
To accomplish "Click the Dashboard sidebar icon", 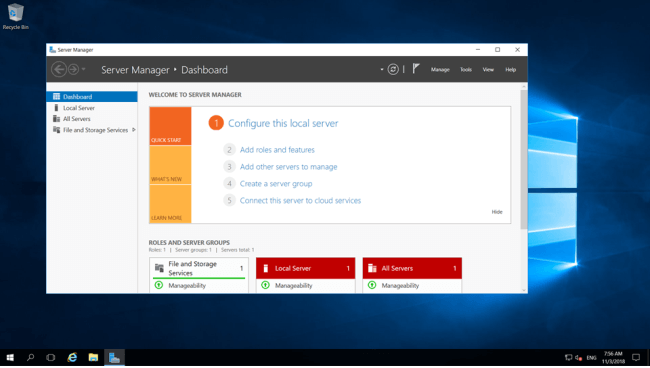I will coord(56,97).
